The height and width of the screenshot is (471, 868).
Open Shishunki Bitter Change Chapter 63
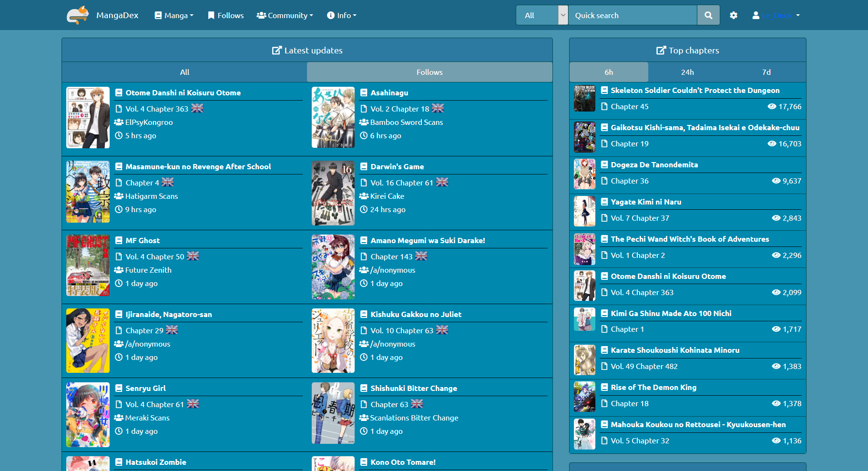pos(389,405)
